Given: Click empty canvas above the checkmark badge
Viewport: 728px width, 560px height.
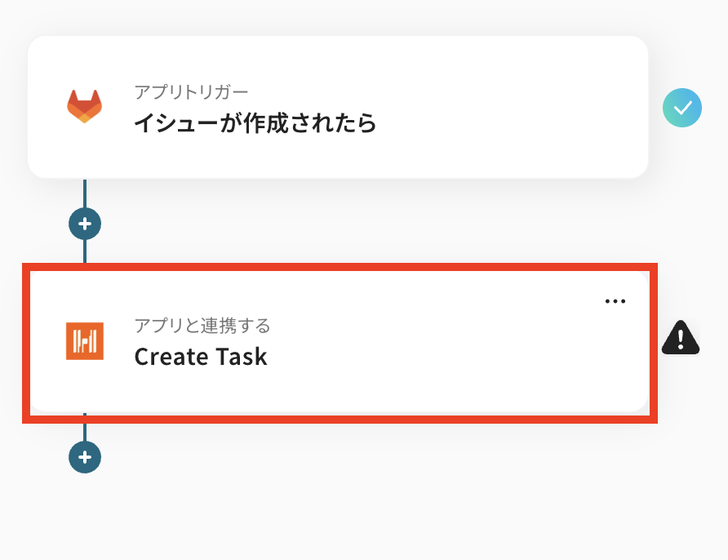Looking at the screenshot, I should (682, 41).
